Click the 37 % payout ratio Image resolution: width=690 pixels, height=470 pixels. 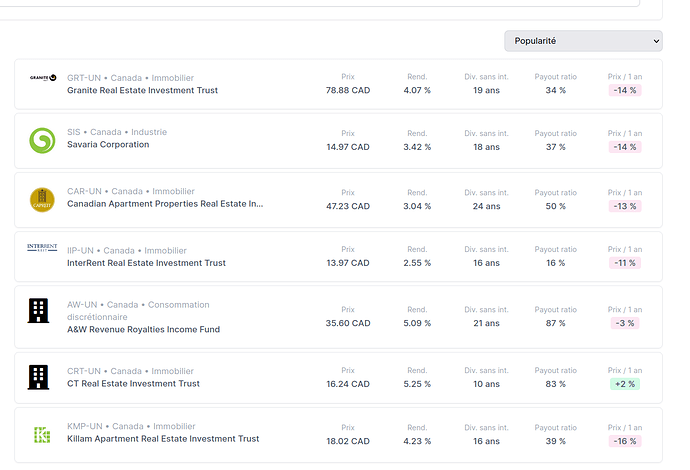click(556, 147)
